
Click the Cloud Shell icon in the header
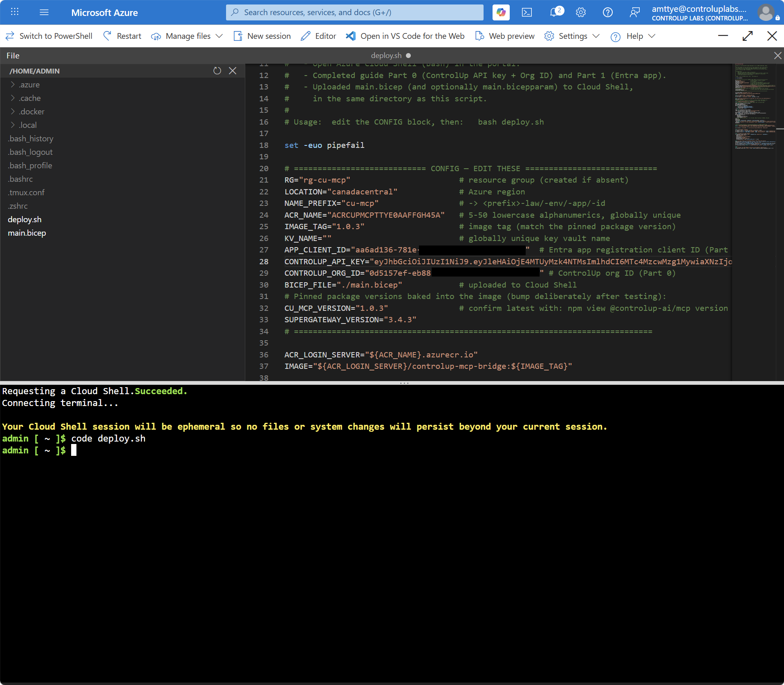point(527,12)
